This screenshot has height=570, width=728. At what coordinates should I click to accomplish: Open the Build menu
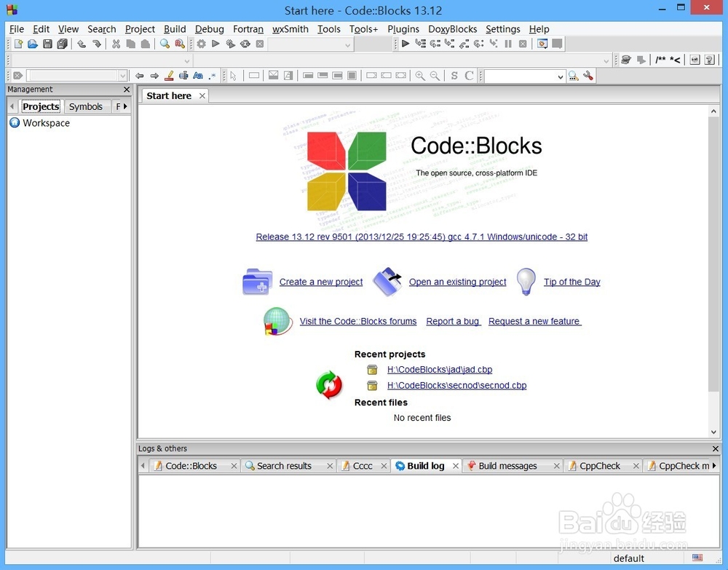coord(175,29)
